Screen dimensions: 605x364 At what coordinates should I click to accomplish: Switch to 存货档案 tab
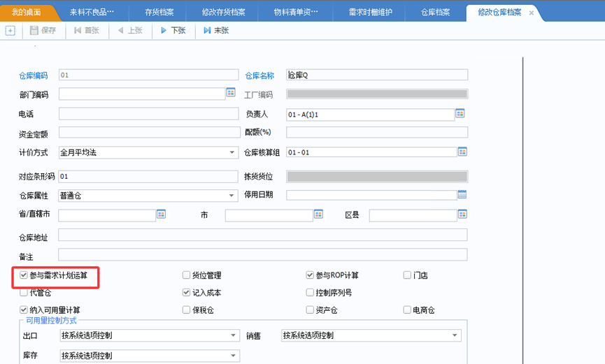[159, 13]
